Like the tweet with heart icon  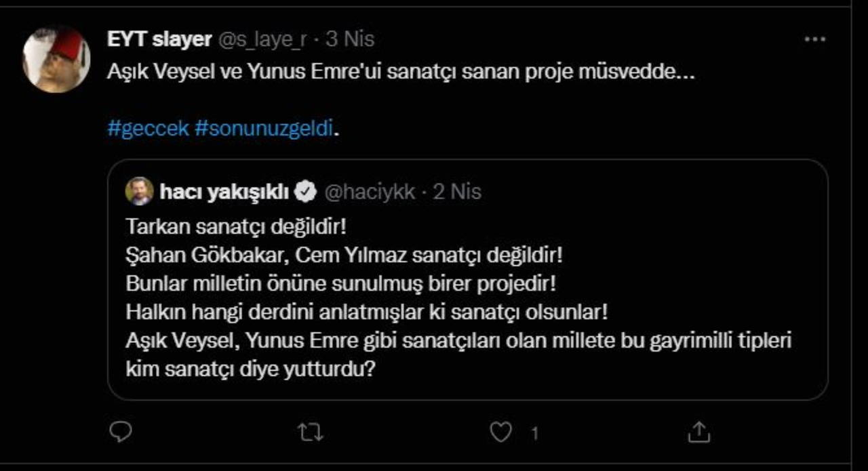(500, 432)
